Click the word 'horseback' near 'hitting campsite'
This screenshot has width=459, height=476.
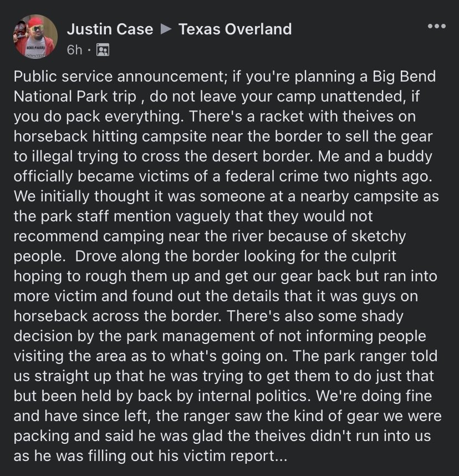[50, 136]
